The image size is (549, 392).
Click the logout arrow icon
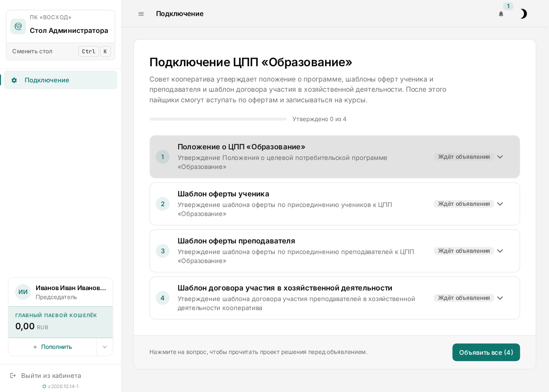[13, 376]
